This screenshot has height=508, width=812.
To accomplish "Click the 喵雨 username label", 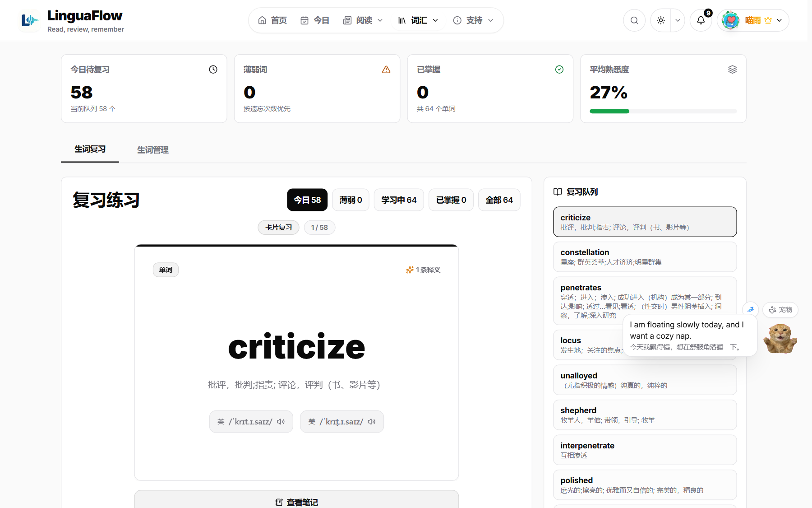I will 752,20.
